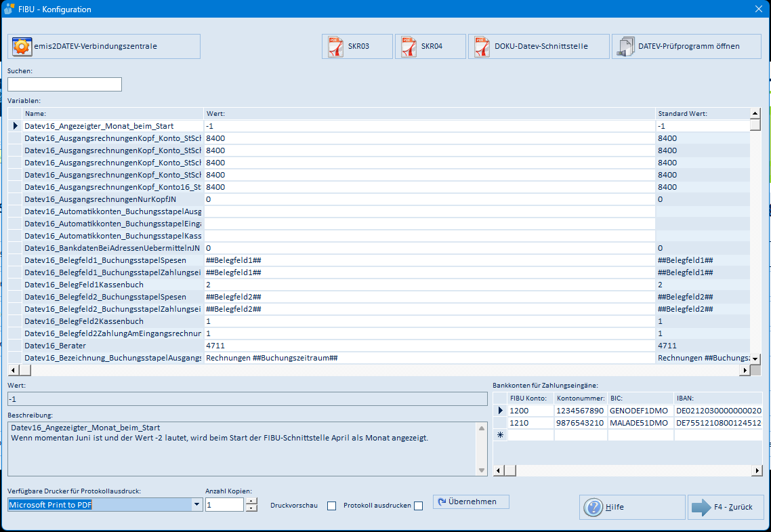Screen dimensions: 771x532
Task: Click BIC cell GENODEF1DMO
Action: click(x=641, y=411)
